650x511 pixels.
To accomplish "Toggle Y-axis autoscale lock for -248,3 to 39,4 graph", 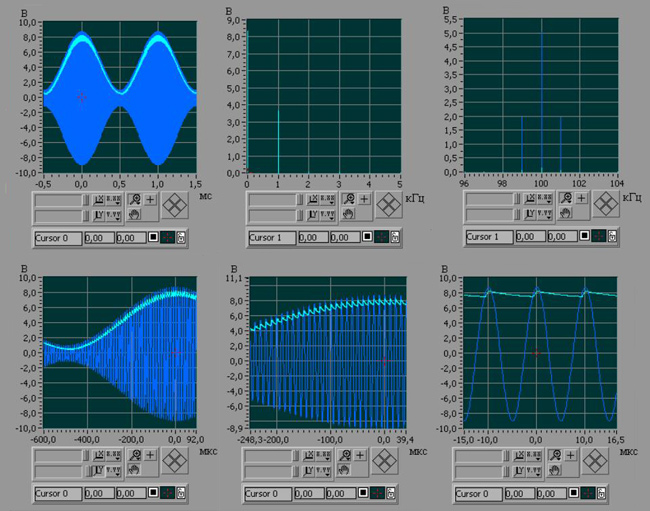I will click(309, 471).
